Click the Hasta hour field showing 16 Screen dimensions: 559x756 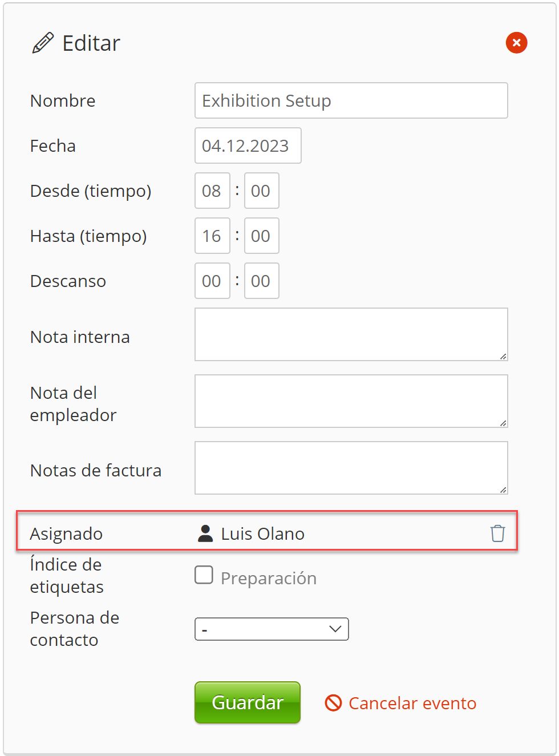pos(212,236)
